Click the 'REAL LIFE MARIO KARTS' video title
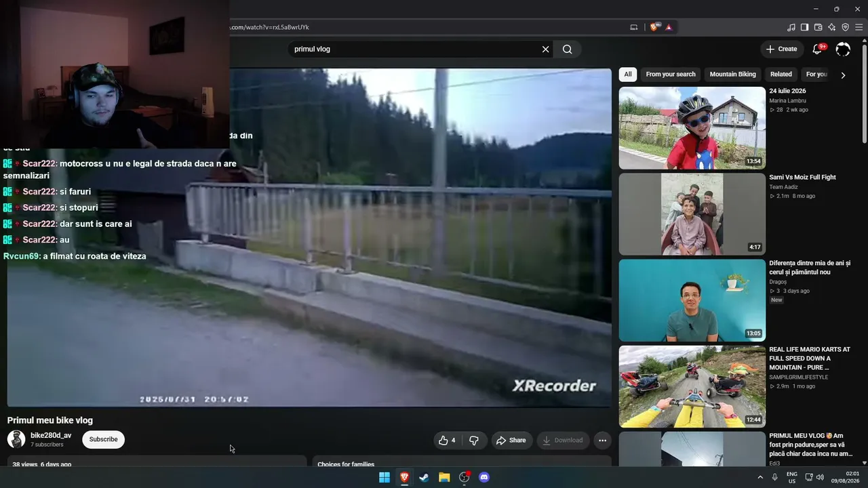 810,359
